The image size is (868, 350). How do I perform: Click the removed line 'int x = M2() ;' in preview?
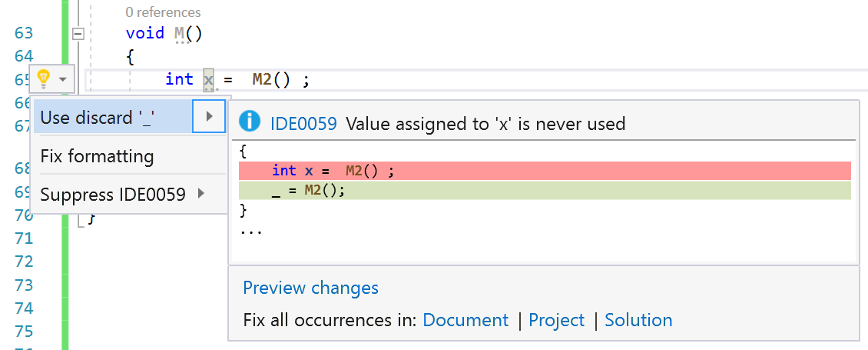[545, 171]
